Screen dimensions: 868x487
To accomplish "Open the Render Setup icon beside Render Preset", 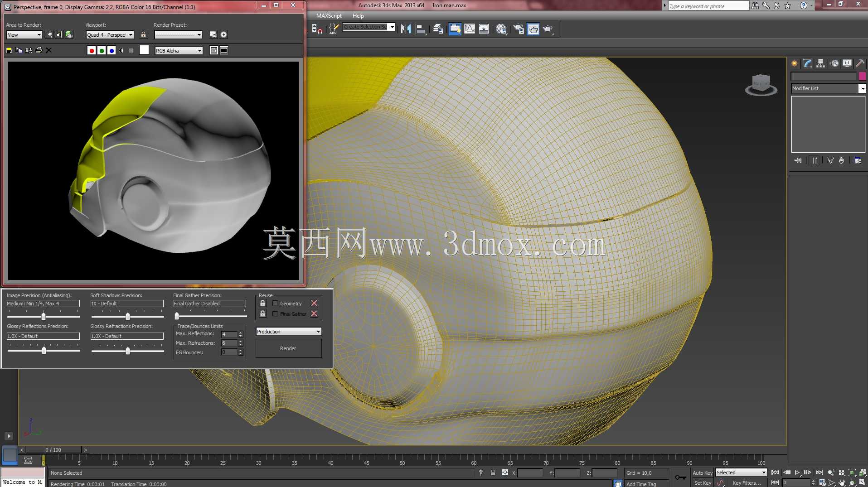I will 213,34.
